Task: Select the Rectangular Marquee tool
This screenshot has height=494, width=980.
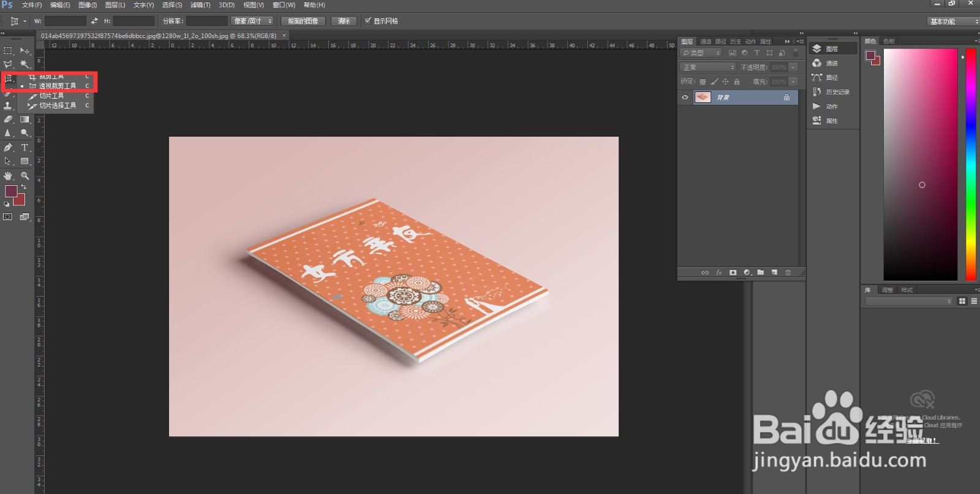Action: 8,51
